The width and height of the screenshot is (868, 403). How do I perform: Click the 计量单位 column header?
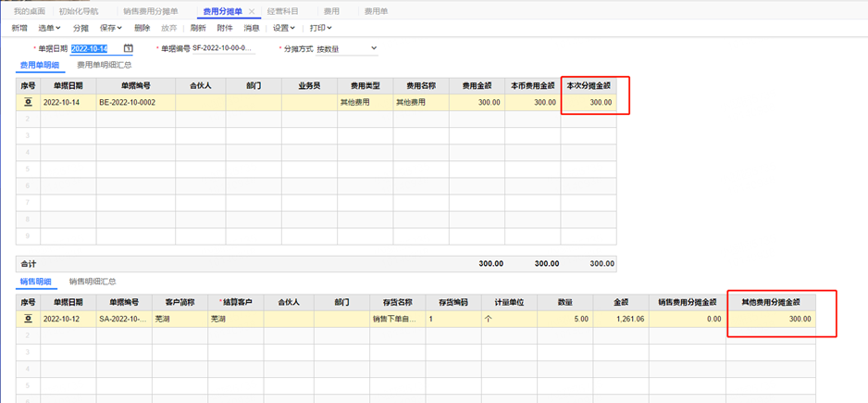click(x=509, y=303)
